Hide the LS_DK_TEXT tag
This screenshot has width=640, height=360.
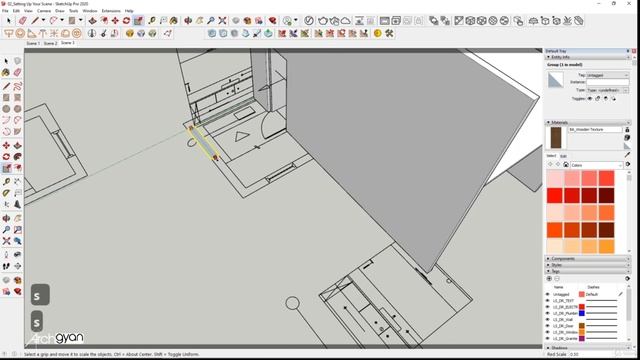click(x=548, y=300)
